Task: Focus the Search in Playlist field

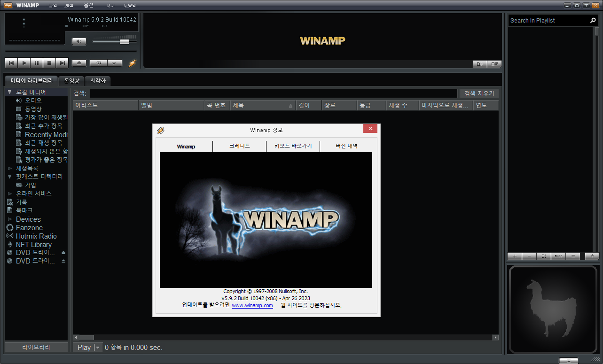Action: 550,20
